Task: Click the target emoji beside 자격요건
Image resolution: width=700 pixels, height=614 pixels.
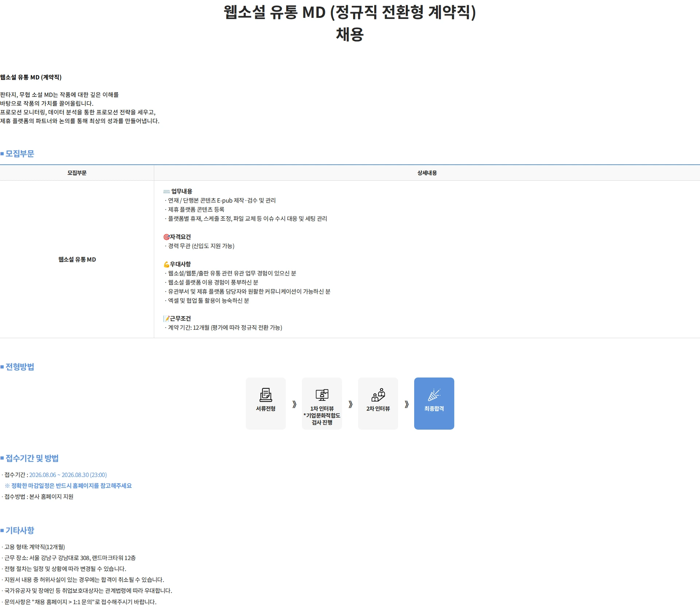Action: click(166, 237)
